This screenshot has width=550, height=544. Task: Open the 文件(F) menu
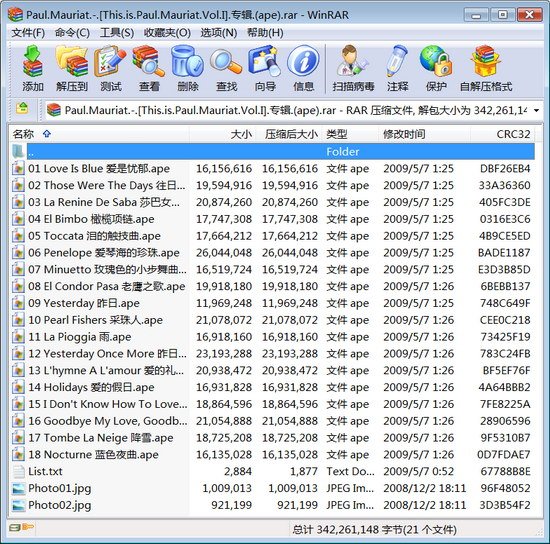click(28, 33)
